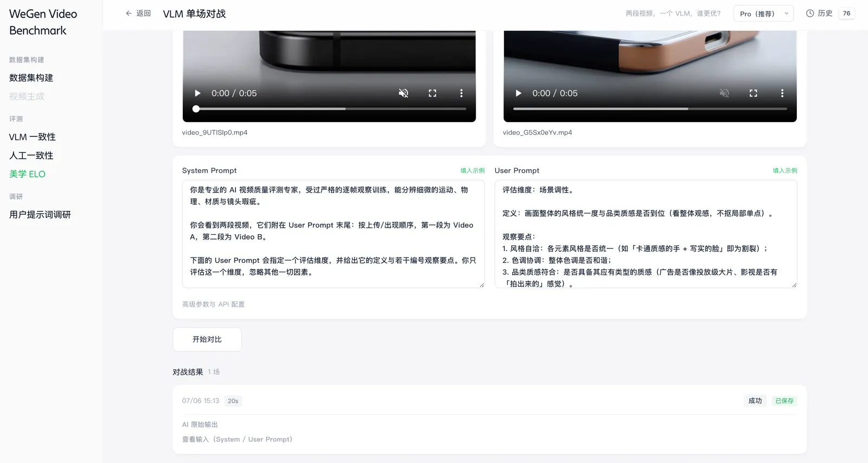Click the 开始对比 button
The height and width of the screenshot is (463, 868).
pos(207,339)
